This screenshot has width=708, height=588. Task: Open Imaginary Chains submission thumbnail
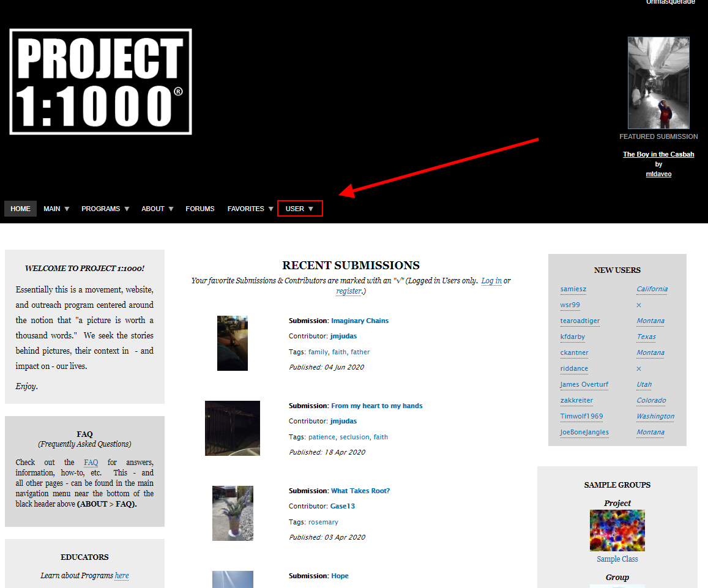tap(233, 343)
